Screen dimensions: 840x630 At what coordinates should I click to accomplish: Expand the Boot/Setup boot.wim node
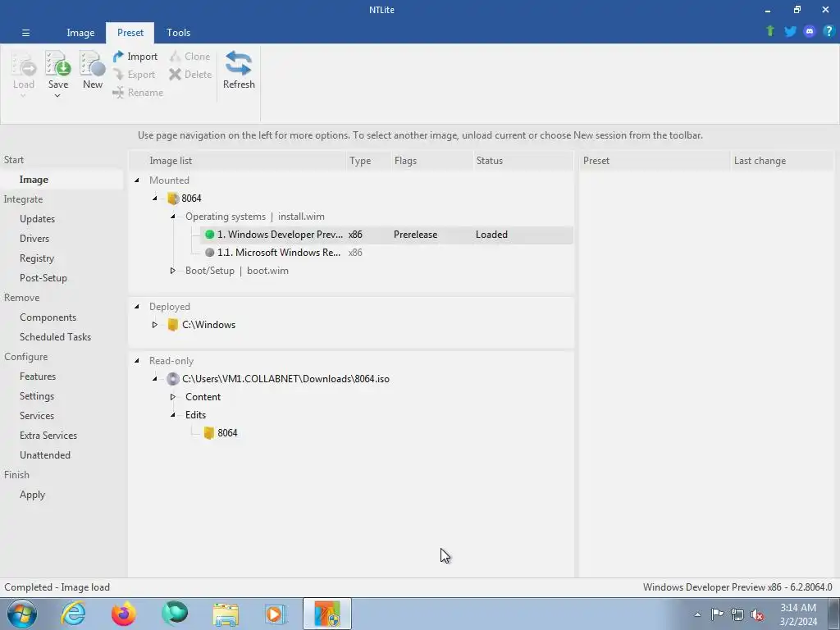point(172,271)
